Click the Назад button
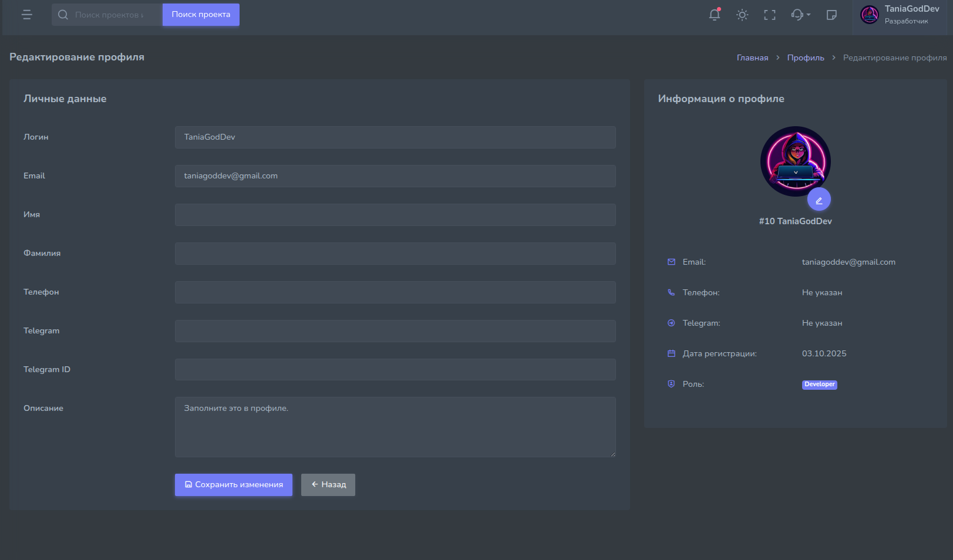The width and height of the screenshot is (953, 560). (x=328, y=485)
